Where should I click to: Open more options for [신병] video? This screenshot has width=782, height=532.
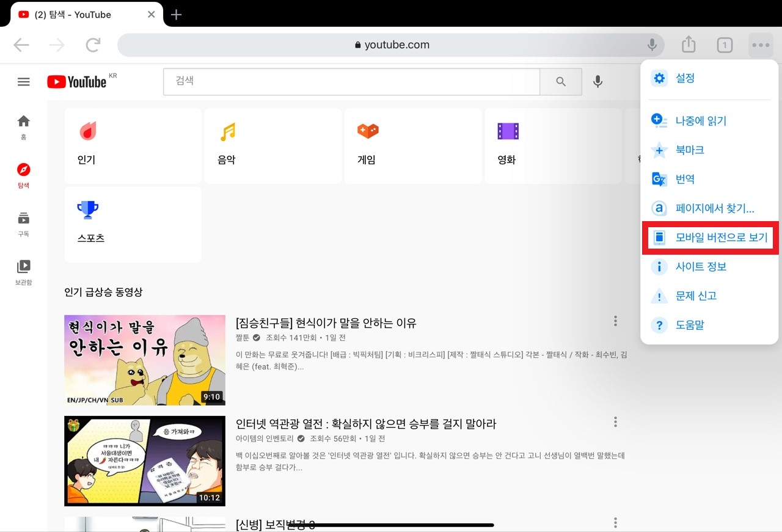pos(615,523)
